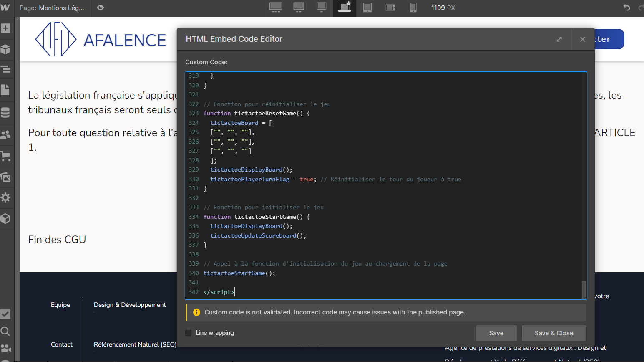Open the Components panel cube icon
This screenshot has width=644, height=362.
5,49
